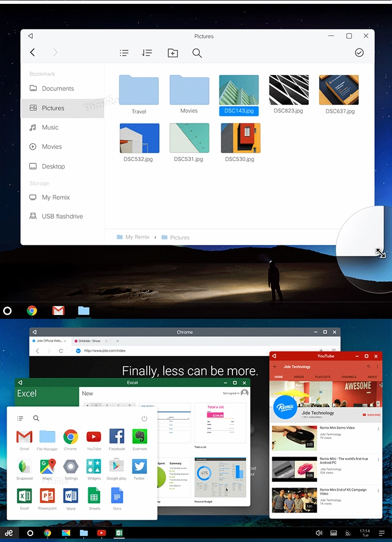
Task: Open Sheets in the app launcher
Action: click(x=94, y=499)
